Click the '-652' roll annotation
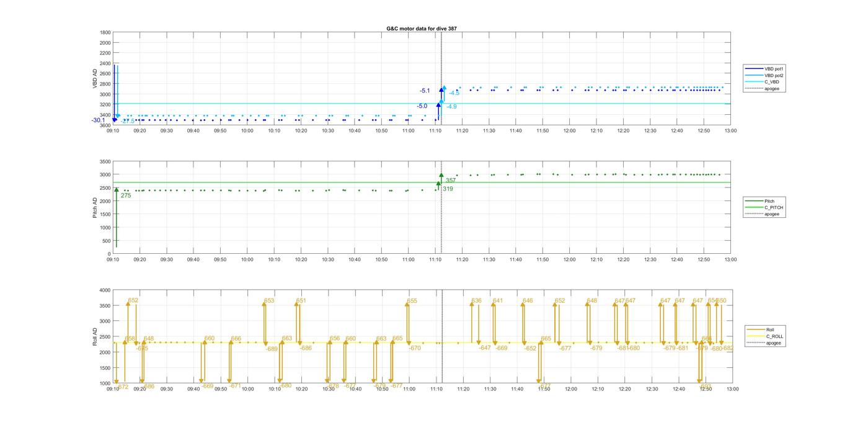The height and width of the screenshot is (430, 868). tap(530, 349)
